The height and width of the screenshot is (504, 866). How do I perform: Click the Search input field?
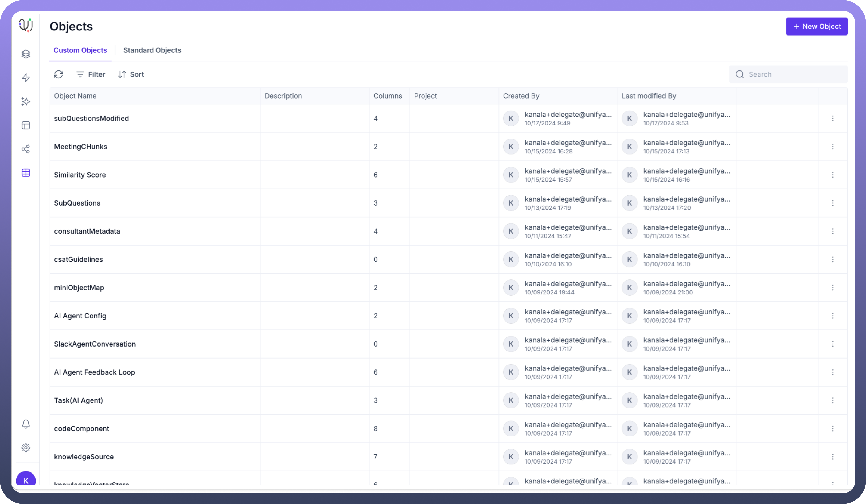point(794,74)
